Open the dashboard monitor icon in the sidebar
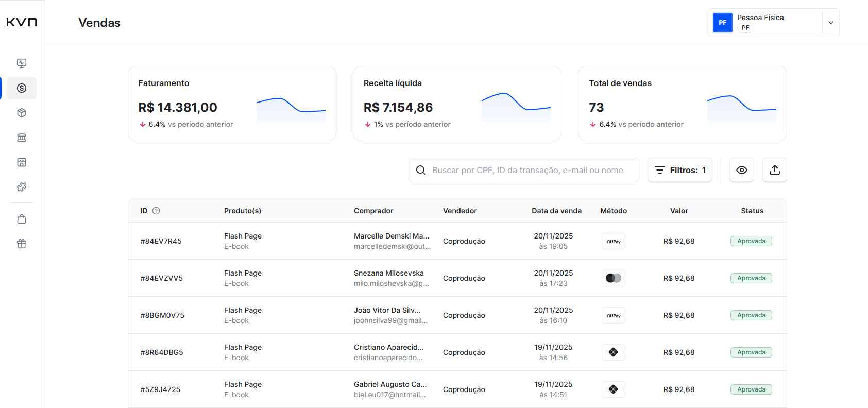This screenshot has width=868, height=408. (x=22, y=63)
